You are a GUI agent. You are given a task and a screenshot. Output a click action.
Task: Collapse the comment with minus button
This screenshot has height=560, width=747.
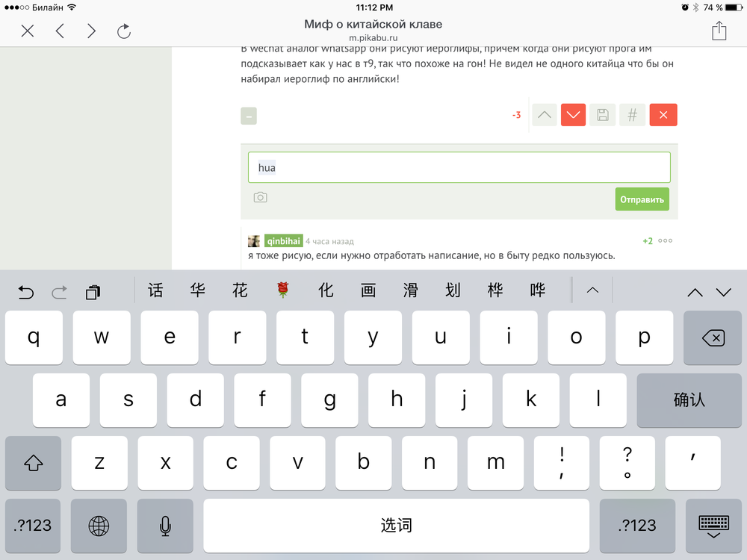point(249,116)
